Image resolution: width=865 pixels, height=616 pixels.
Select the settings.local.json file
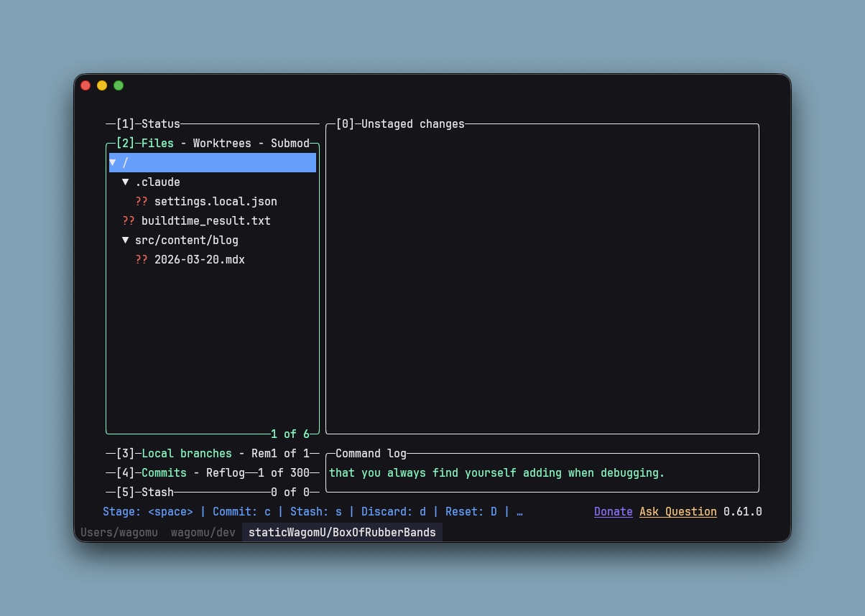coord(216,202)
